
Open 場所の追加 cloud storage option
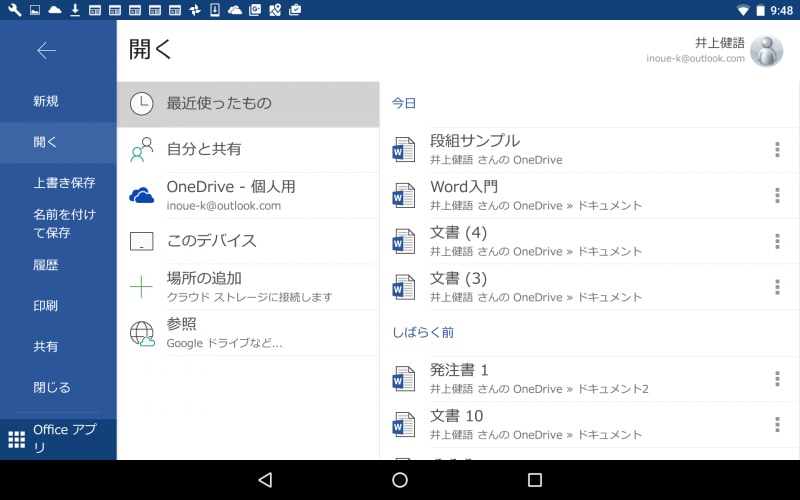[x=248, y=287]
